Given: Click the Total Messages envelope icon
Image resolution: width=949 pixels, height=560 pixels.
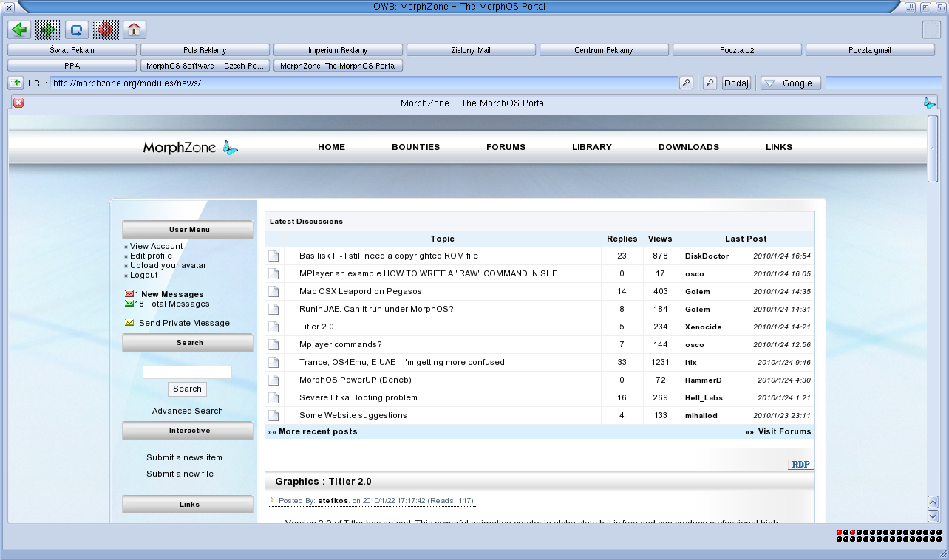Looking at the screenshot, I should (129, 304).
